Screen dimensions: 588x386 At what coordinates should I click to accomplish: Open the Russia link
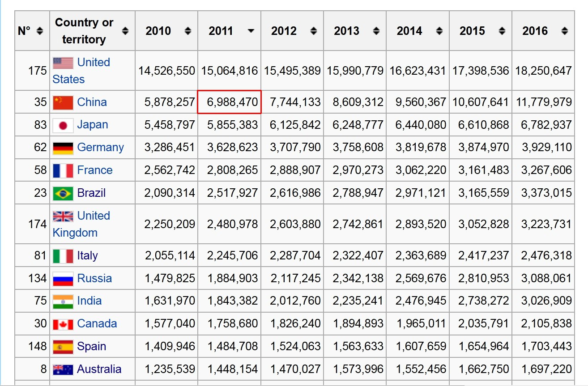click(94, 279)
